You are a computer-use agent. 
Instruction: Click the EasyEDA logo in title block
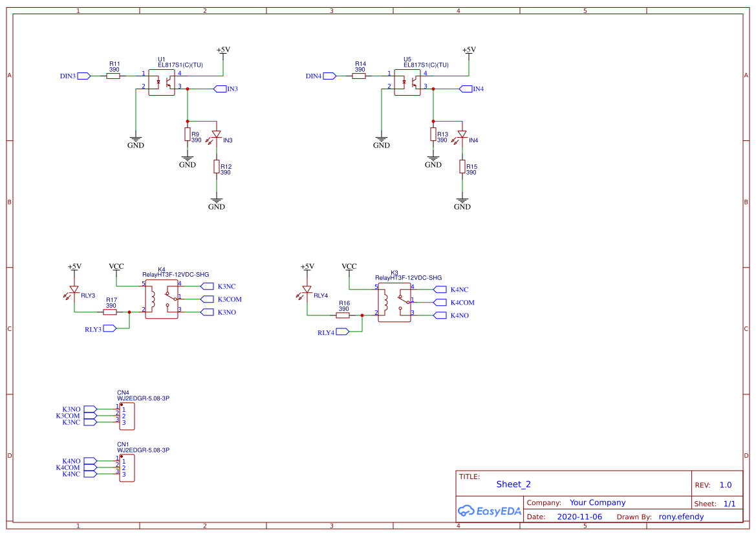(490, 511)
